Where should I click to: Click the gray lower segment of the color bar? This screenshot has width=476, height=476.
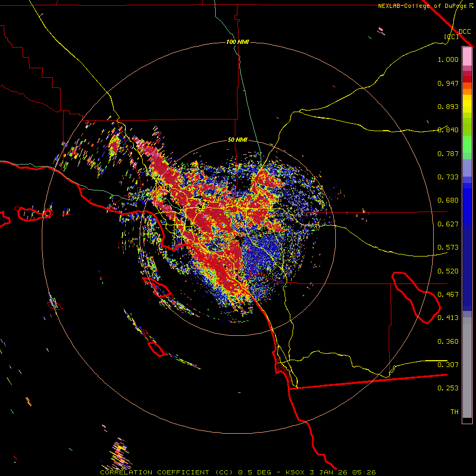tap(467, 368)
